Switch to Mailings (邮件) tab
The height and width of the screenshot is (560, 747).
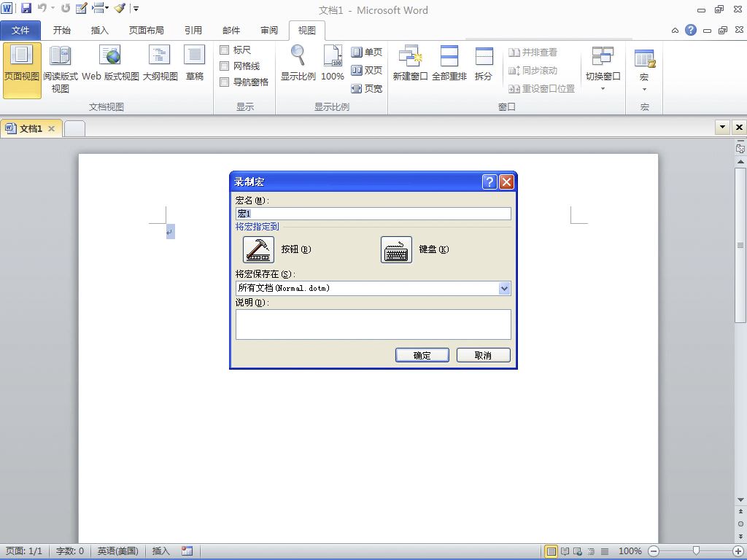(x=231, y=31)
